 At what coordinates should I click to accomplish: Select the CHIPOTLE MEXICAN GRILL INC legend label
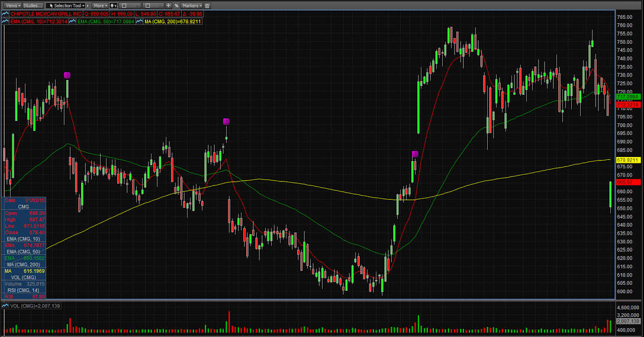tap(46, 14)
